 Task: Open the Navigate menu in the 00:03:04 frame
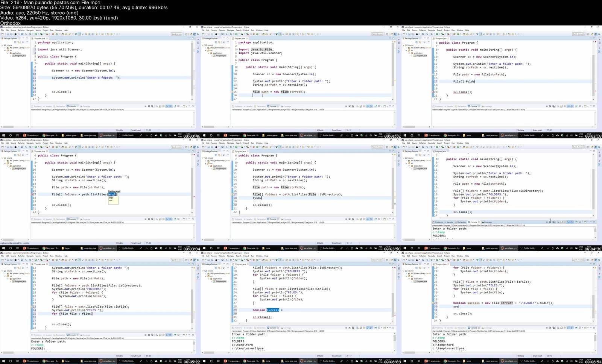tap(30, 143)
